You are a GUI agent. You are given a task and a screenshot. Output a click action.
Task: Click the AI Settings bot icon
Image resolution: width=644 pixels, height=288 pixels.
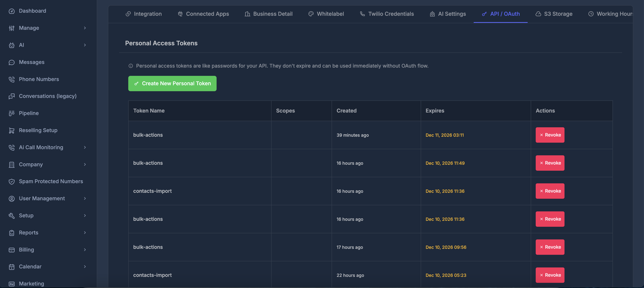click(x=432, y=14)
